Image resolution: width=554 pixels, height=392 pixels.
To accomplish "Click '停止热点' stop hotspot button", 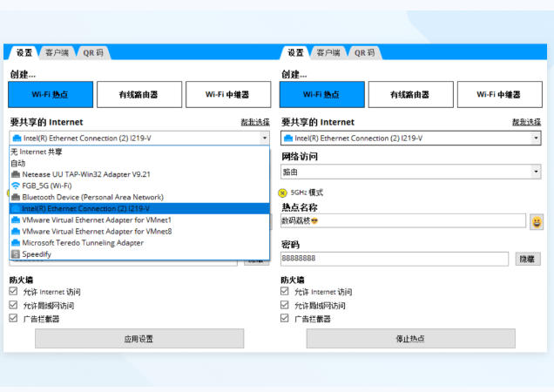I will point(410,339).
